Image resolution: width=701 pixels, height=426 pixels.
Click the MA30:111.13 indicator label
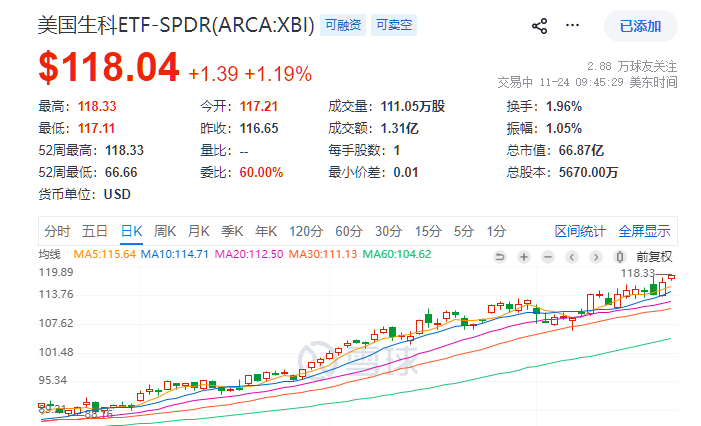click(323, 254)
